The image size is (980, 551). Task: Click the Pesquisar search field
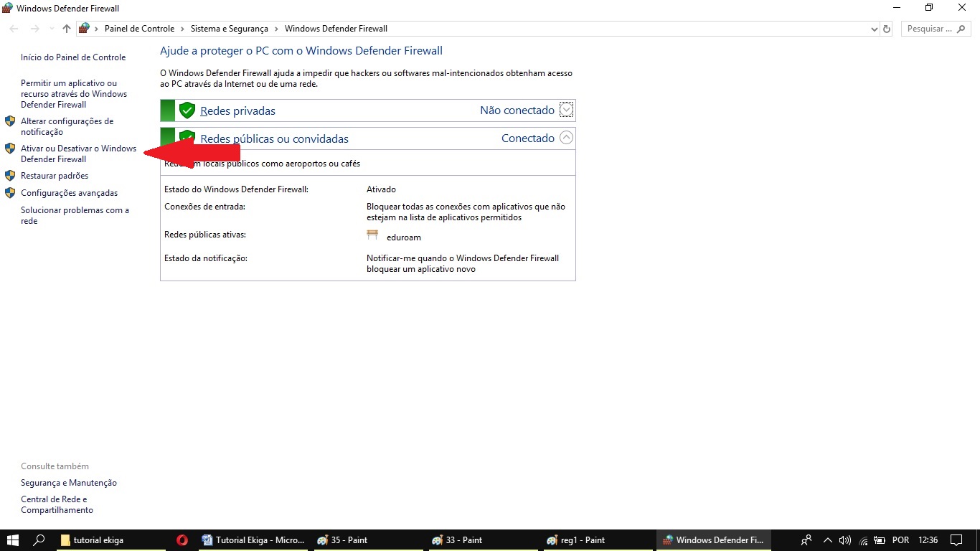[x=930, y=29]
